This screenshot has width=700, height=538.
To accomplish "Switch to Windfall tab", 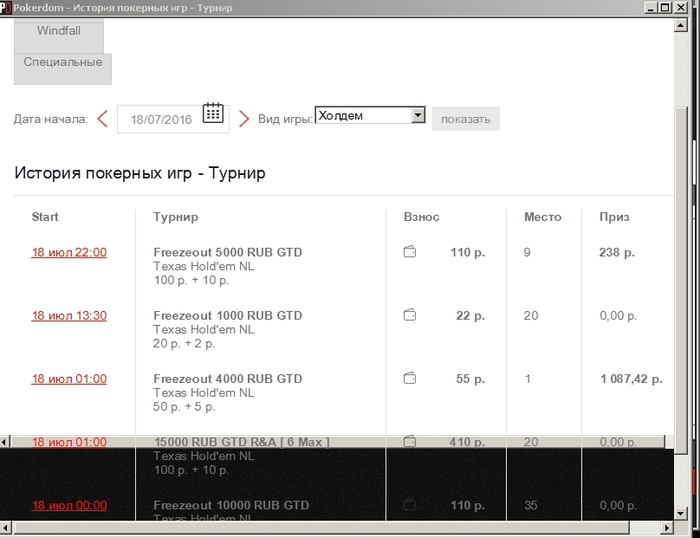I will (x=59, y=36).
